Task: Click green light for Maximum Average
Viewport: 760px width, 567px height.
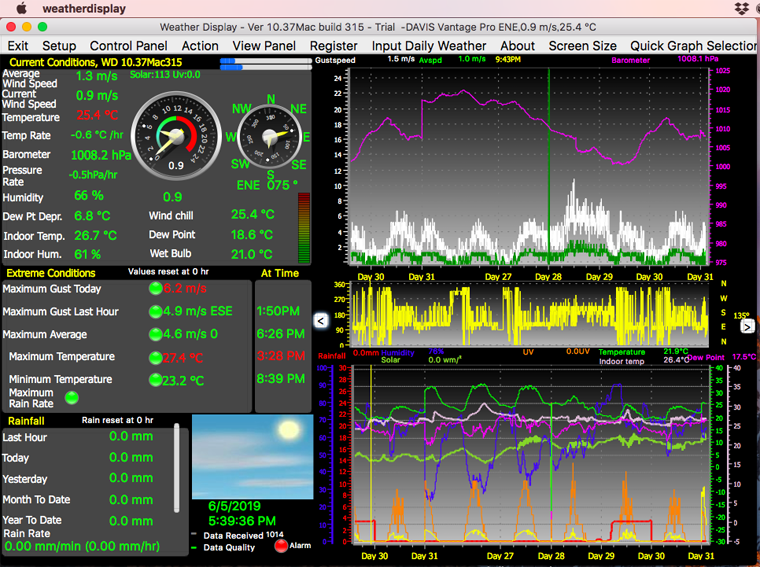Action: [x=156, y=334]
